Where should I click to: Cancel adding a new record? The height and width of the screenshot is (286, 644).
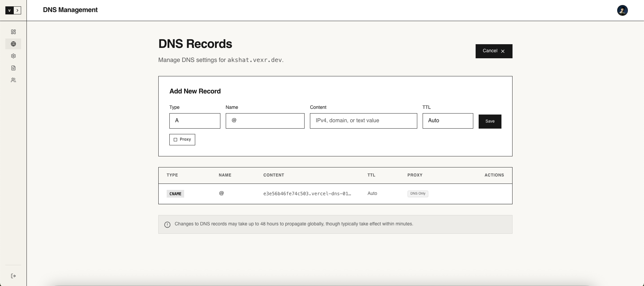(494, 51)
